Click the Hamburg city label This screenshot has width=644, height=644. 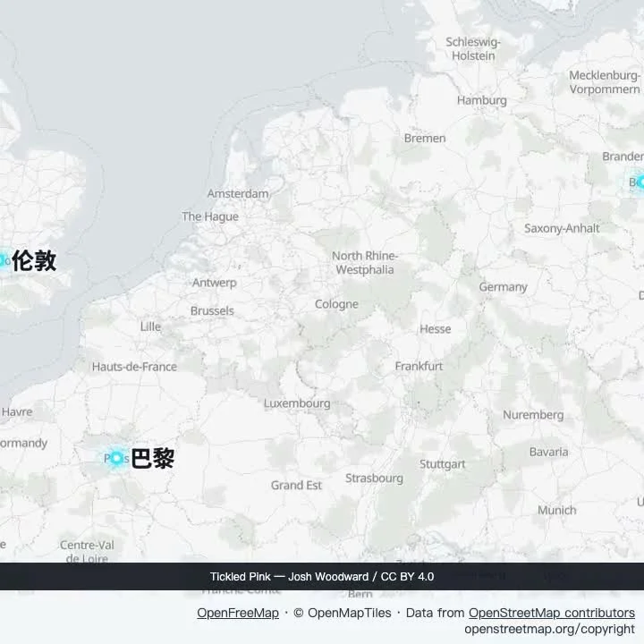(x=482, y=100)
